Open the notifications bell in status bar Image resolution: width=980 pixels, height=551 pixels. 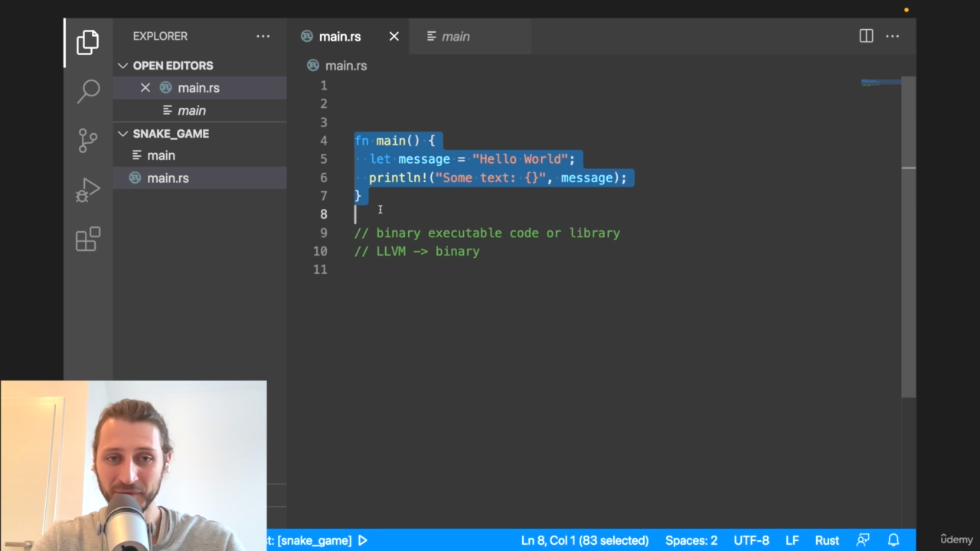(893, 540)
